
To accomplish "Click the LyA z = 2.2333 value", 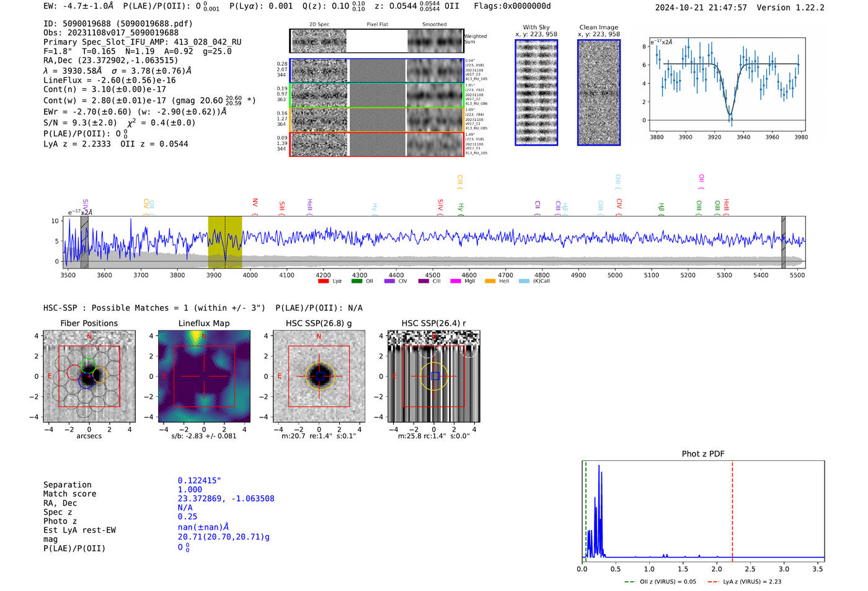I will (77, 144).
